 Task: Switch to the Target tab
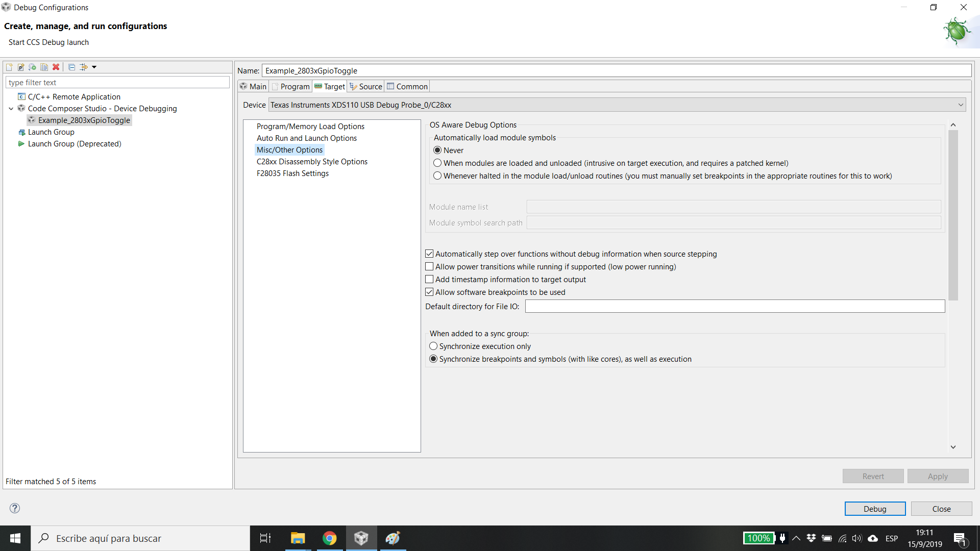(330, 86)
